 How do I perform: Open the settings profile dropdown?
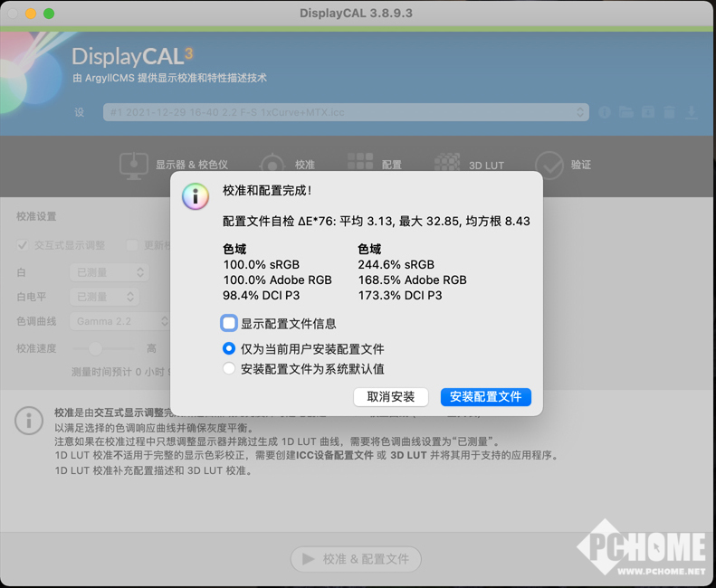pyautogui.click(x=346, y=112)
